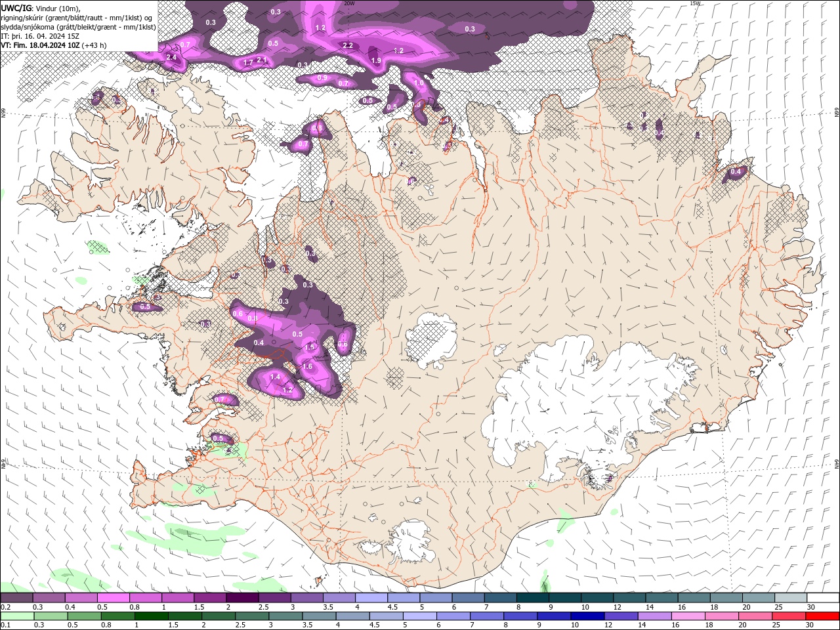Image resolution: width=840 pixels, height=630 pixels.
Task: Click the '1.0' precipitation value on map
Action: pyautogui.click(x=419, y=83)
